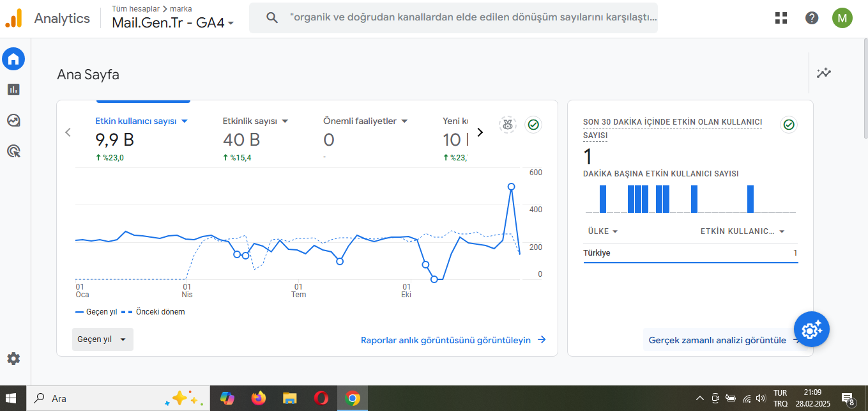Open the Home icon in sidebar

[x=13, y=59]
